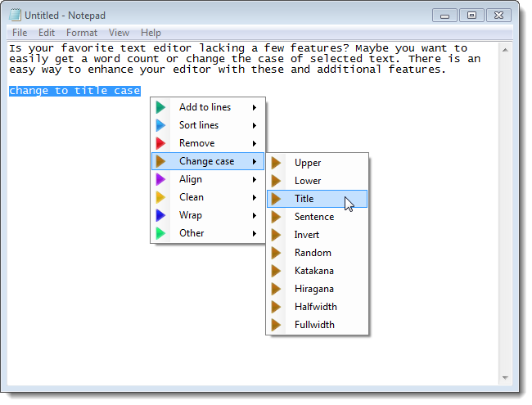Expand the Other submenu arrow
Viewport: 532px width, 405px height.
point(255,233)
